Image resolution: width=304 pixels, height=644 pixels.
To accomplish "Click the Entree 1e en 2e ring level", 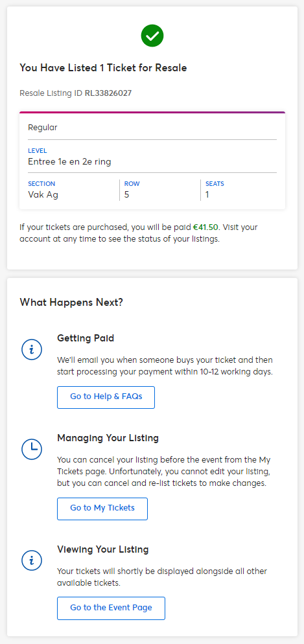I will tap(69, 162).
